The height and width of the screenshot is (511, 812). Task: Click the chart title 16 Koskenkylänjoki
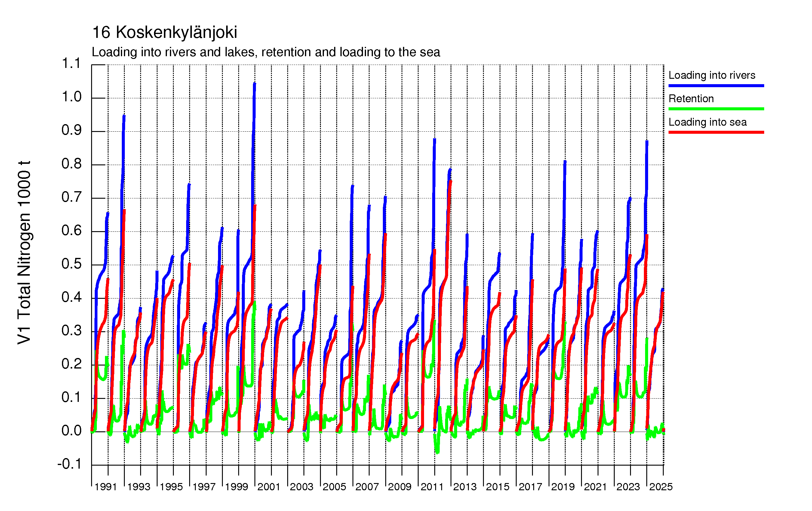point(164,32)
